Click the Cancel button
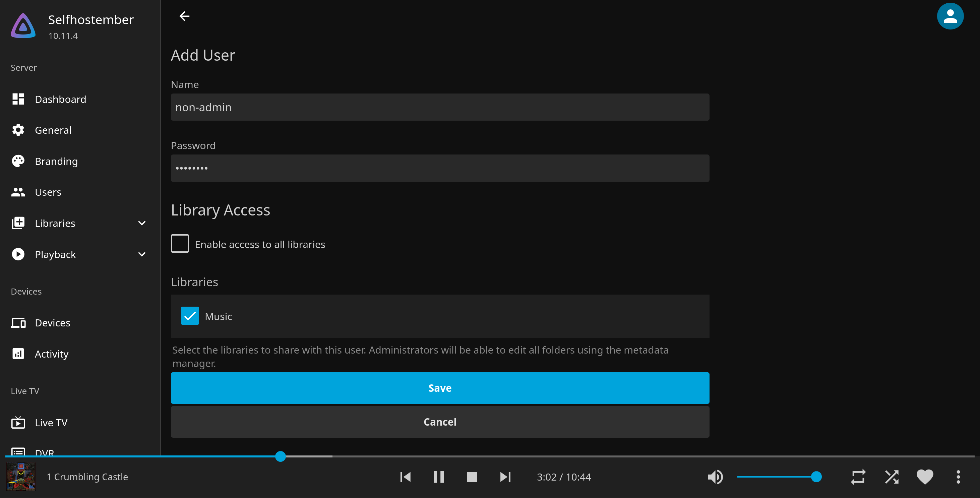Viewport: 980px width, 498px height. [440, 422]
